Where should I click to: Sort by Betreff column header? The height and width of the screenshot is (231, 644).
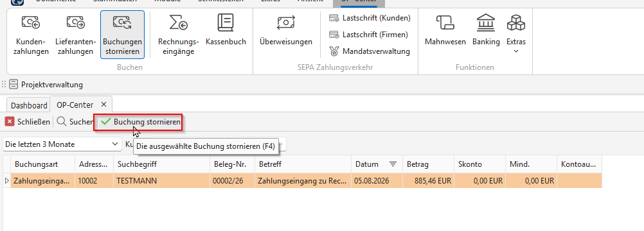(x=303, y=164)
